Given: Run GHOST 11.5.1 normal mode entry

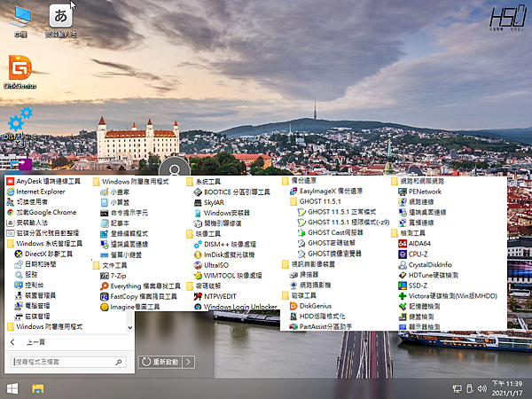Looking at the screenshot, I should (337, 212).
